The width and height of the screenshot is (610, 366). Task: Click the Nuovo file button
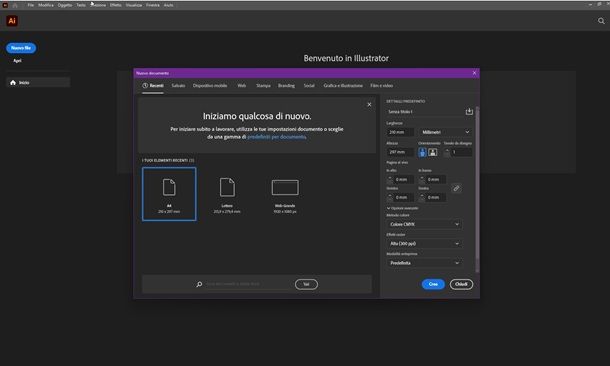pyautogui.click(x=21, y=48)
